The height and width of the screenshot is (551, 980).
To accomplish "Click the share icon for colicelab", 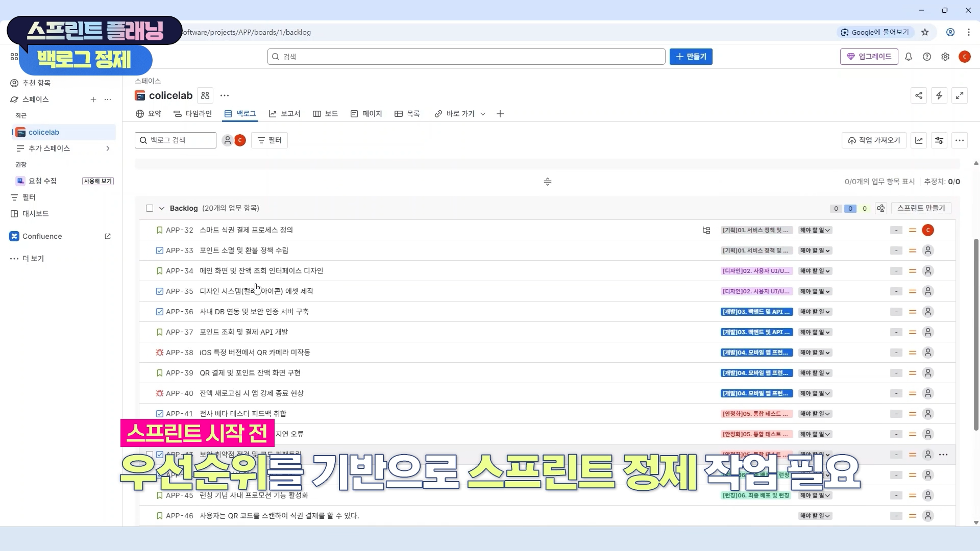I will tap(919, 95).
